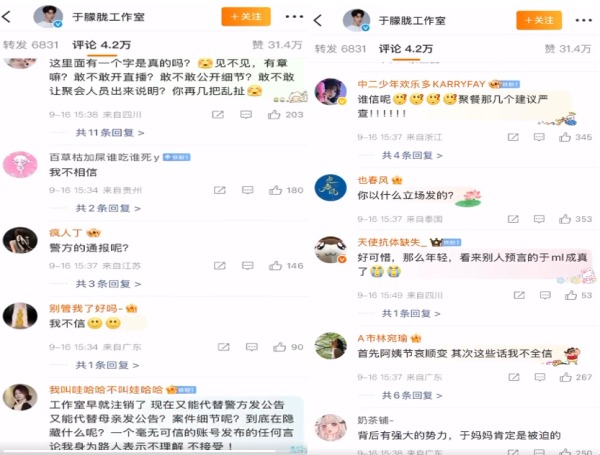The width and height of the screenshot is (600, 455).
Task: Like the comment with 203 likes
Action: pyautogui.click(x=274, y=114)
